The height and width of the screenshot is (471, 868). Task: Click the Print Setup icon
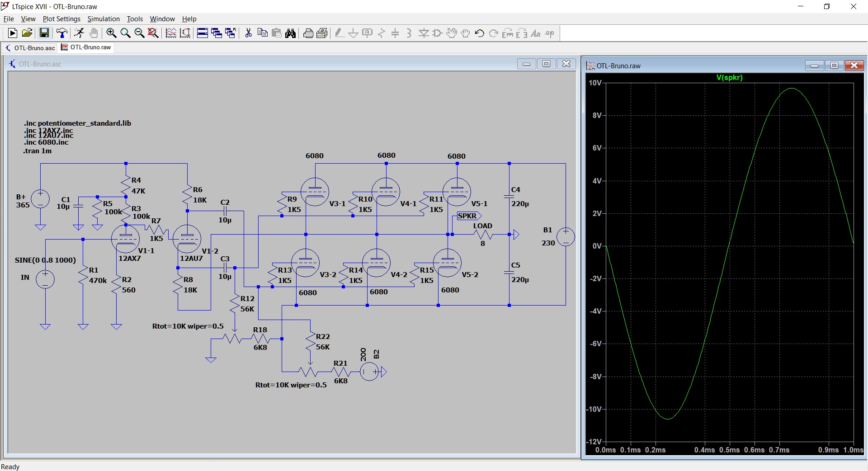pyautogui.click(x=322, y=33)
